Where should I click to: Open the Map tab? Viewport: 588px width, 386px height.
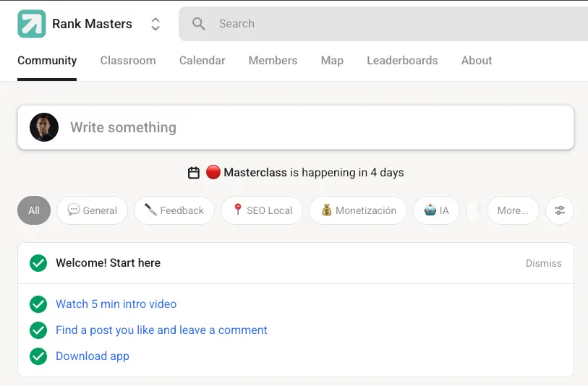(332, 60)
